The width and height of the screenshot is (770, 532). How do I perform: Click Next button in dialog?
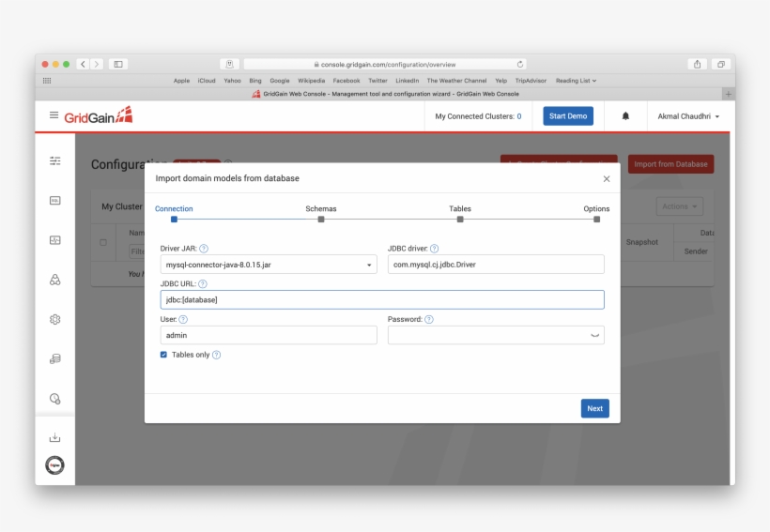594,408
